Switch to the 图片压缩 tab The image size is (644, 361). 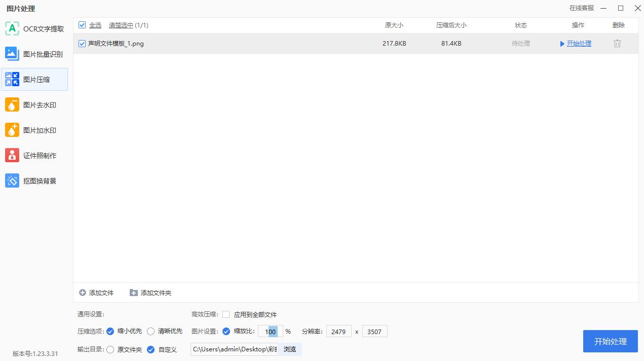(34, 79)
